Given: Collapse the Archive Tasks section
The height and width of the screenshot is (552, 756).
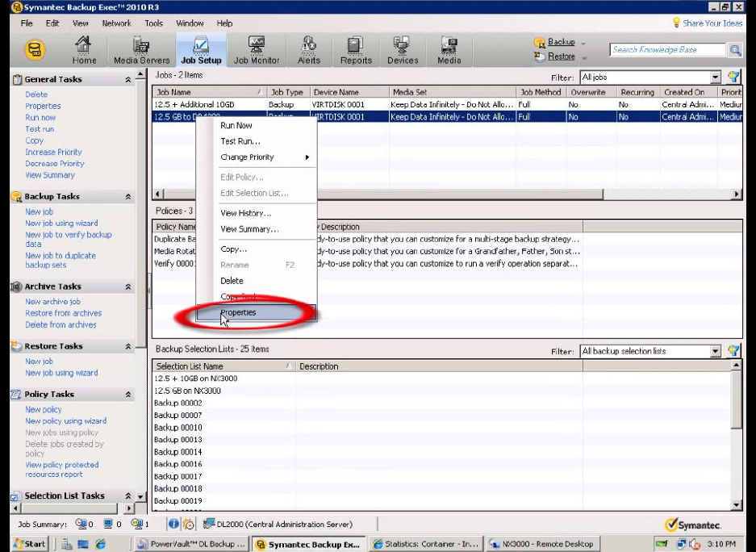Looking at the screenshot, I should [x=128, y=286].
